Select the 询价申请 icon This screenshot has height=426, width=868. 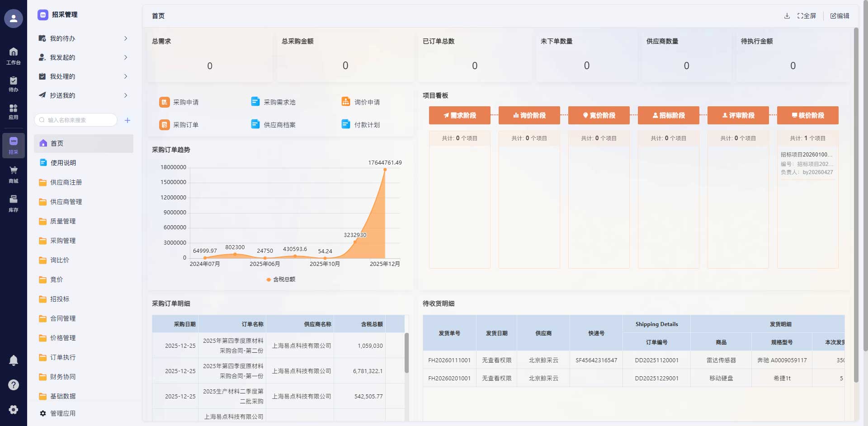345,102
